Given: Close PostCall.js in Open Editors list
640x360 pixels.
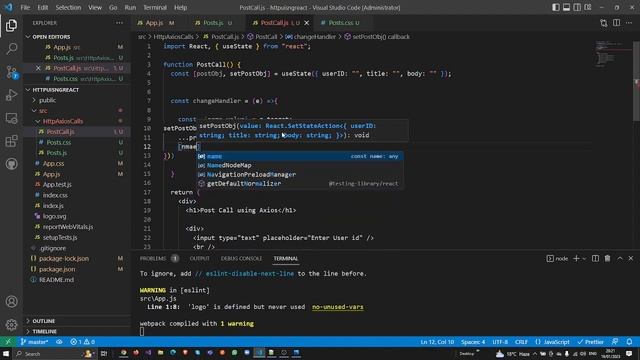Looking at the screenshot, I should point(38,68).
